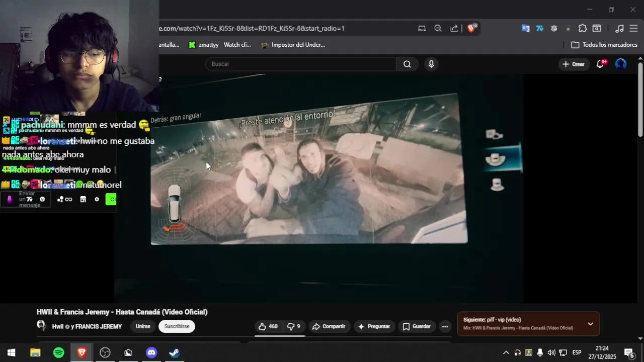The width and height of the screenshot is (644, 362).
Task: Open Spotify from taskbar
Action: pos(58,352)
